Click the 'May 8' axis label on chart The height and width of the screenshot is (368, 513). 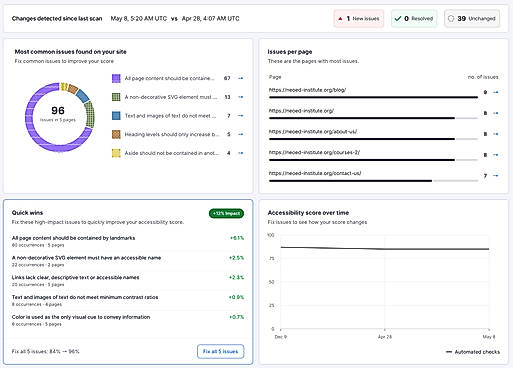coord(489,337)
